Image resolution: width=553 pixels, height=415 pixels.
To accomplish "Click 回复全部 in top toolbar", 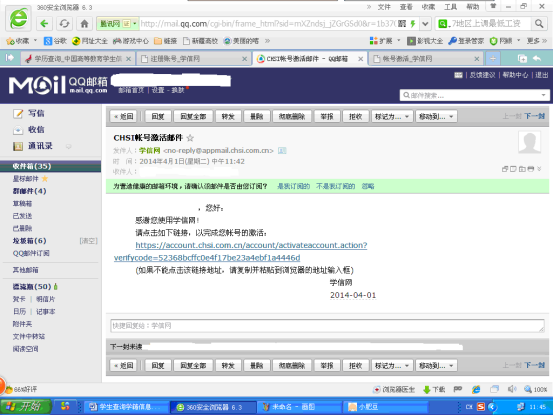I will tap(193, 116).
